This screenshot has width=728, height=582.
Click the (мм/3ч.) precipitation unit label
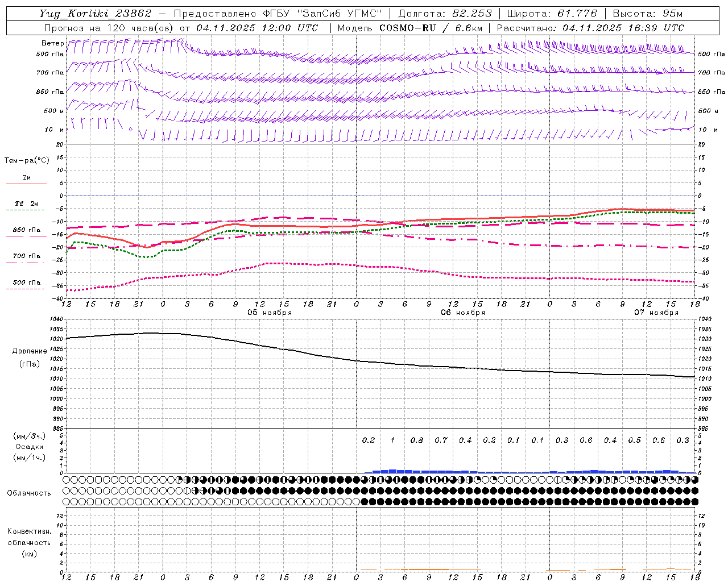[30, 436]
